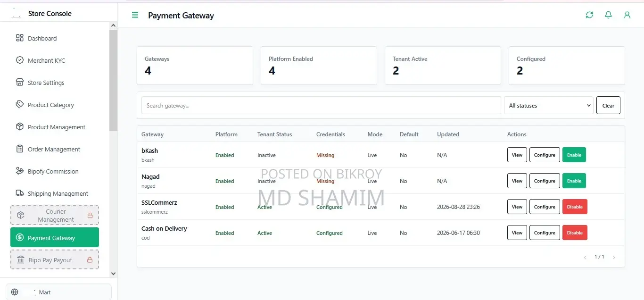This screenshot has width=644, height=300.
Task: Click the 2026-08-28 23:26 updated value
Action: coord(458,207)
